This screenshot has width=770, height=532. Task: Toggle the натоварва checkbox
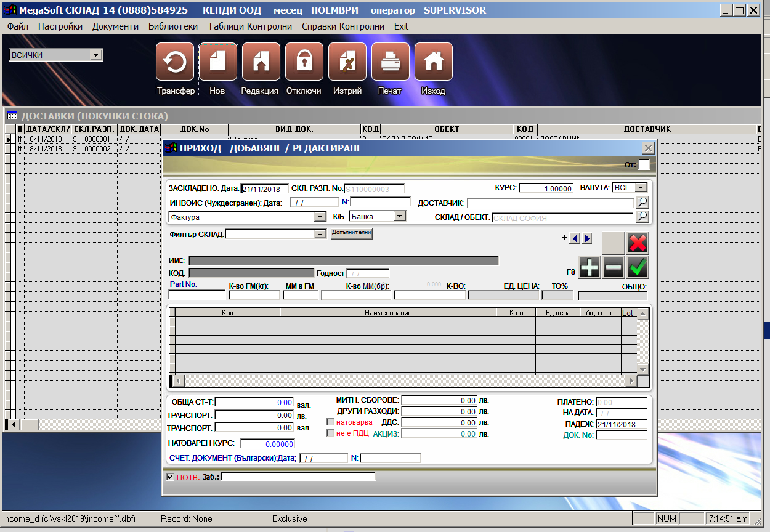click(330, 422)
